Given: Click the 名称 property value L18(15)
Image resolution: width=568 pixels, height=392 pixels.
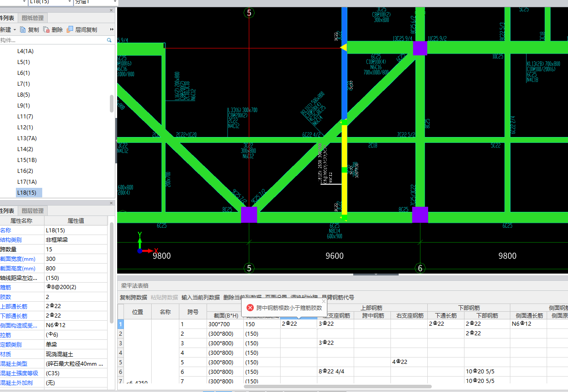Looking at the screenshot, I should 76,230.
